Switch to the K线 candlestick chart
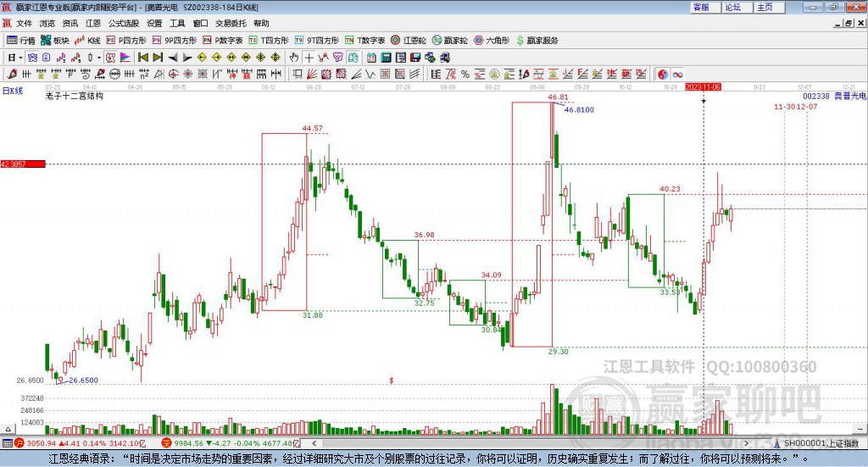The width and height of the screenshot is (868, 467). [x=87, y=41]
